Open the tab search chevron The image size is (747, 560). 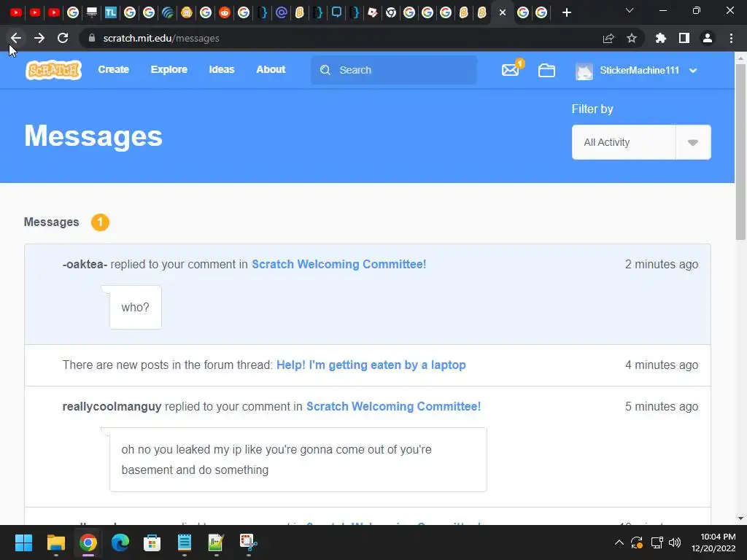click(630, 10)
